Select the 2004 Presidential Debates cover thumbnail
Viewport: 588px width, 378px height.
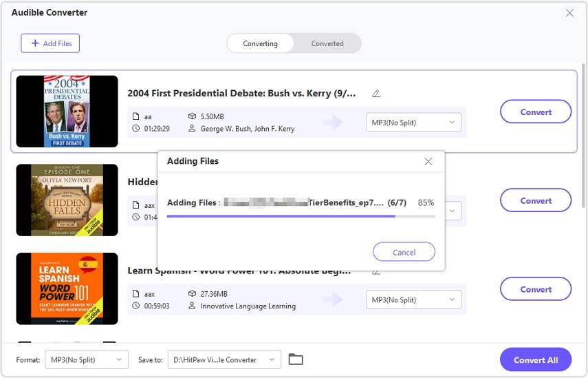[67, 112]
